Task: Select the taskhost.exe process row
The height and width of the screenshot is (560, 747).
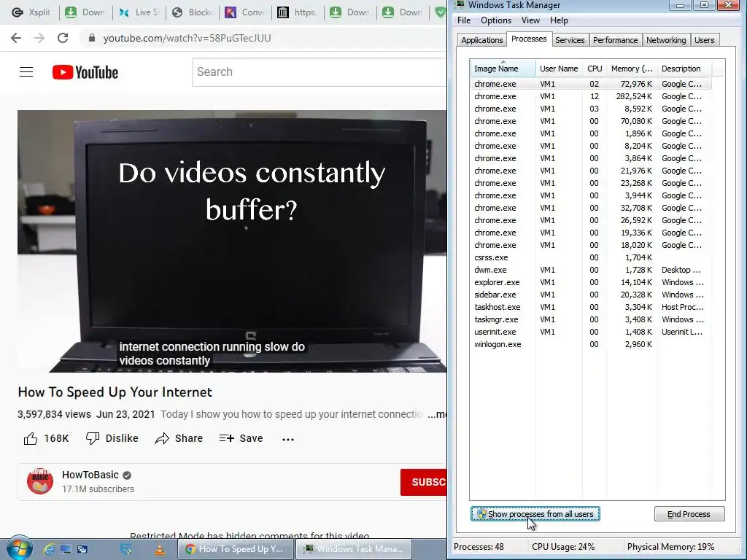Action: [x=590, y=307]
